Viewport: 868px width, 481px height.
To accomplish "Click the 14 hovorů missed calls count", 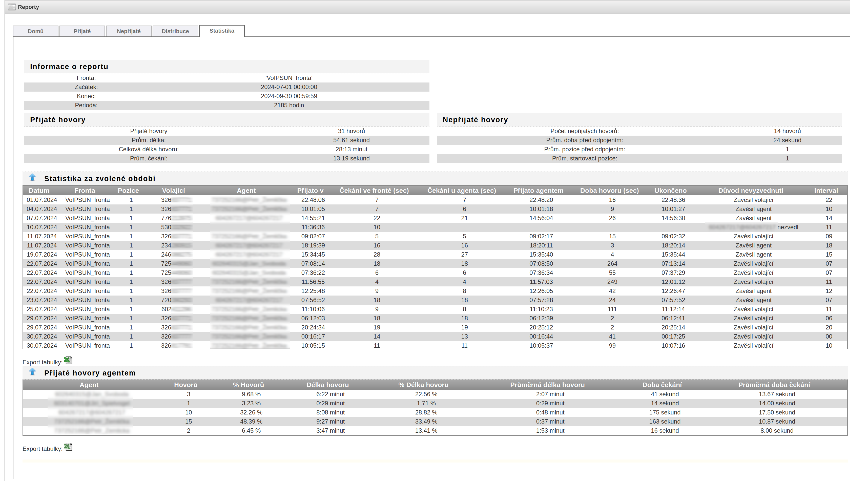I will pos(788,131).
